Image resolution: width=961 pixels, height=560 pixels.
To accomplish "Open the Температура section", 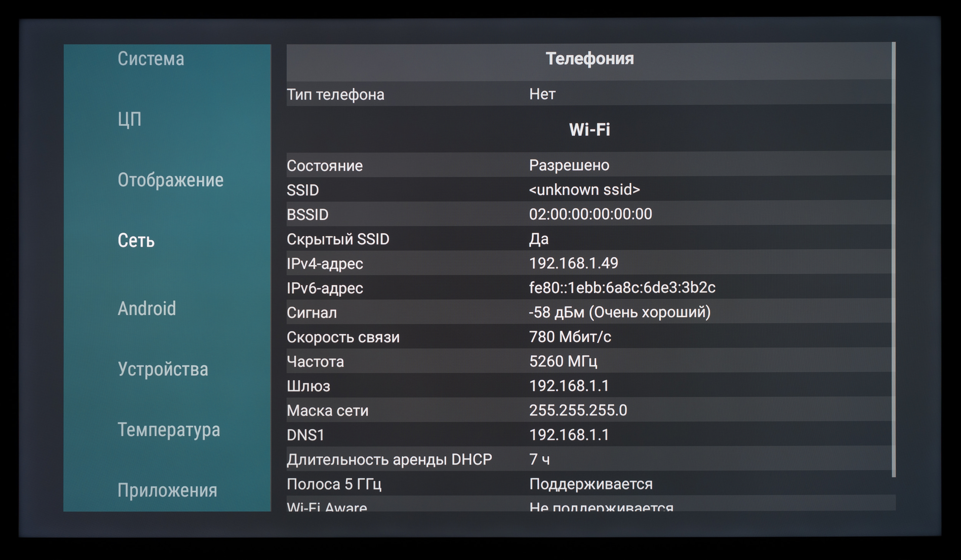I will [169, 429].
